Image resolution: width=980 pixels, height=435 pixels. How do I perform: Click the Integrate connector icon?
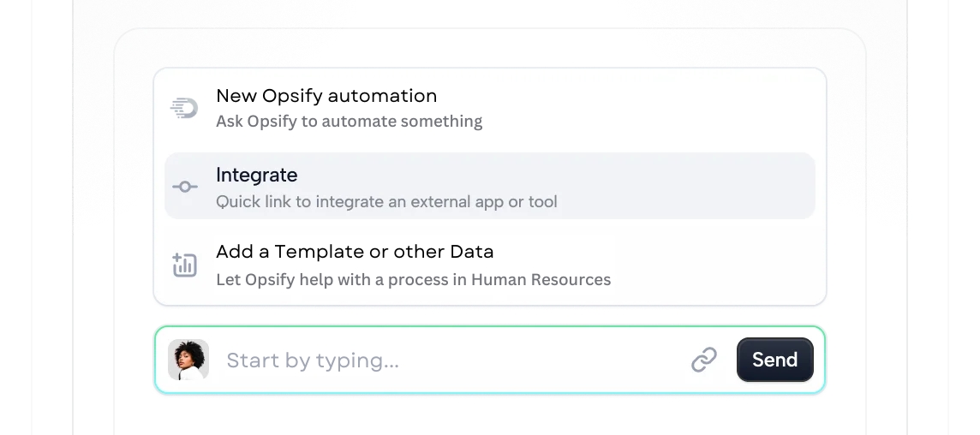tap(185, 186)
